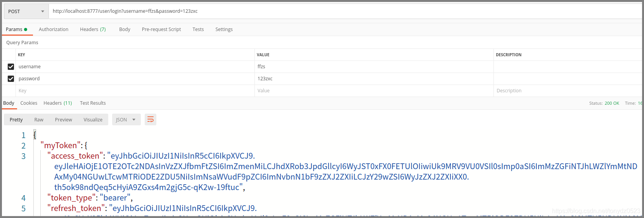Click the 200 OK status text
The image size is (644, 218).
[612, 103]
